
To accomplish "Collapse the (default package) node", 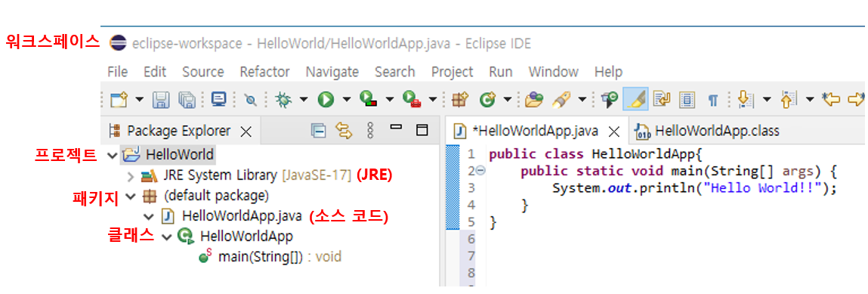I will tap(131, 196).
